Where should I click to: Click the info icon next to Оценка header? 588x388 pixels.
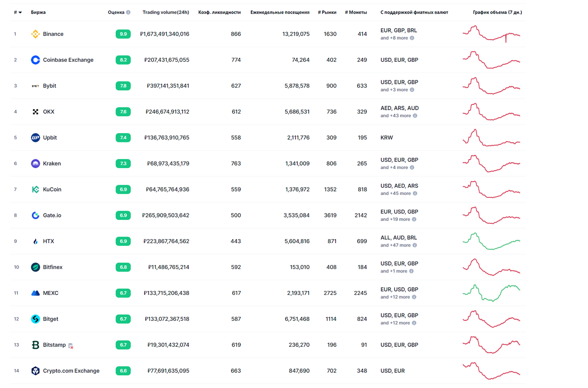pyautogui.click(x=128, y=12)
